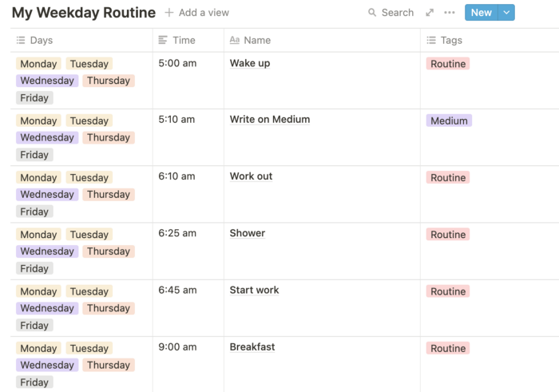Image resolution: width=559 pixels, height=392 pixels.
Task: Click the Days column list icon
Action: 21,40
